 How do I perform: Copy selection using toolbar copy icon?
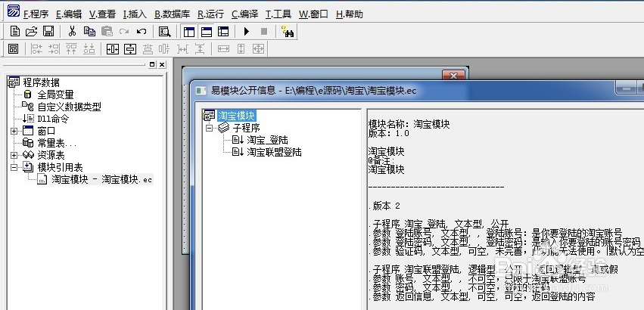pos(89,31)
